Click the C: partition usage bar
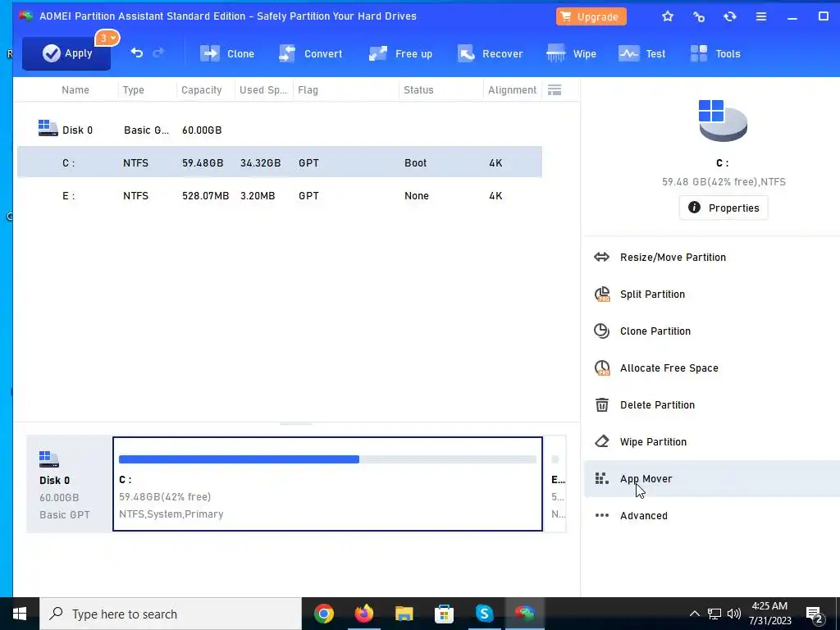 click(327, 459)
